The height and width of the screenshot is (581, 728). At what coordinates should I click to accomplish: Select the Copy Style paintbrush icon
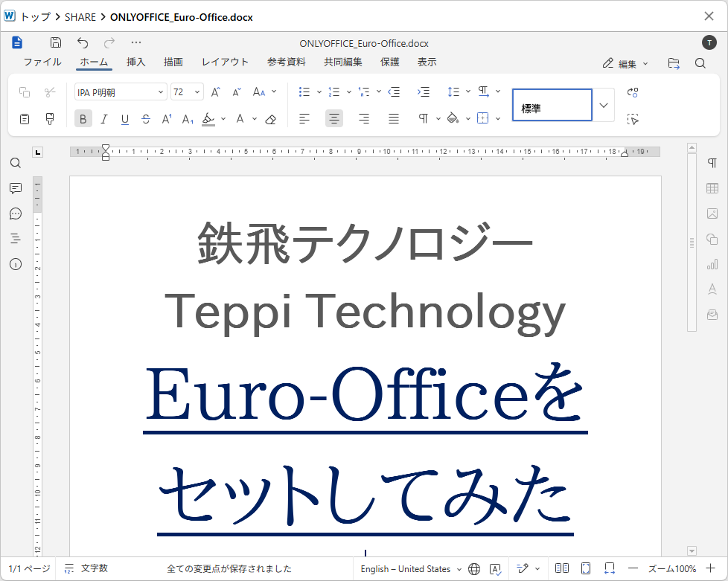coord(50,119)
